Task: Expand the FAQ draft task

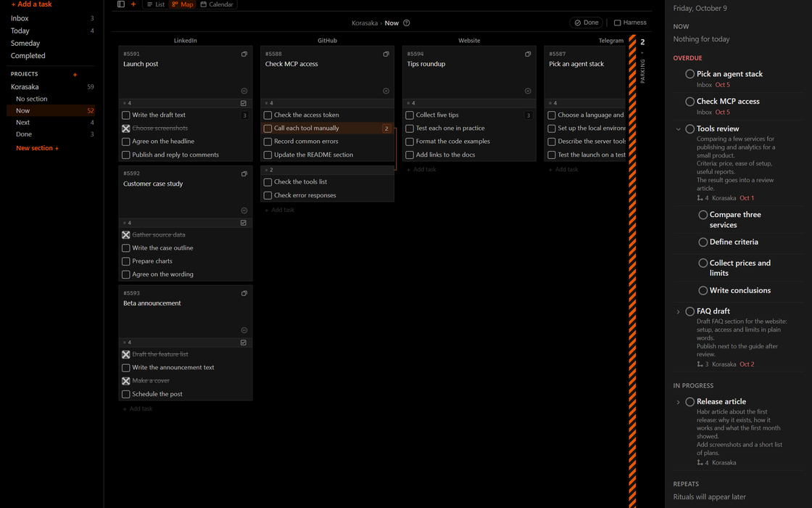Action: (678, 312)
